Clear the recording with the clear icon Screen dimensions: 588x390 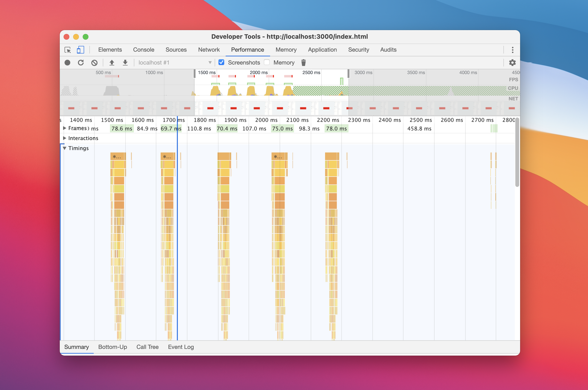94,63
